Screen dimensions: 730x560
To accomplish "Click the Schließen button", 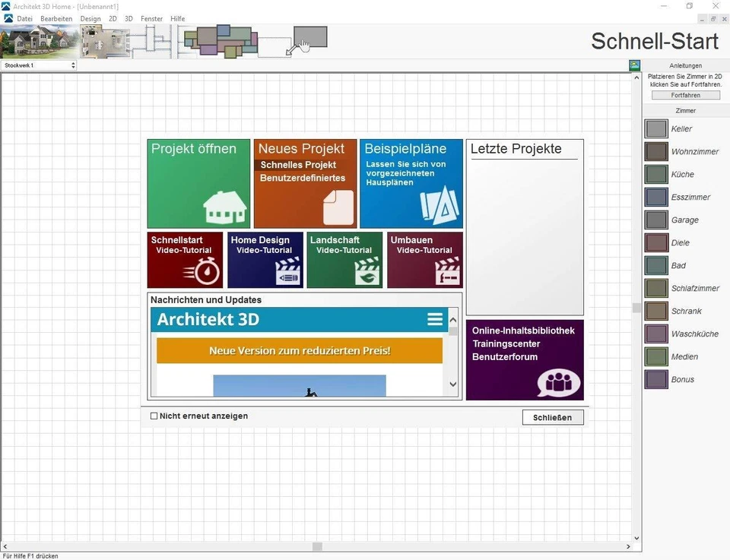I will 552,416.
